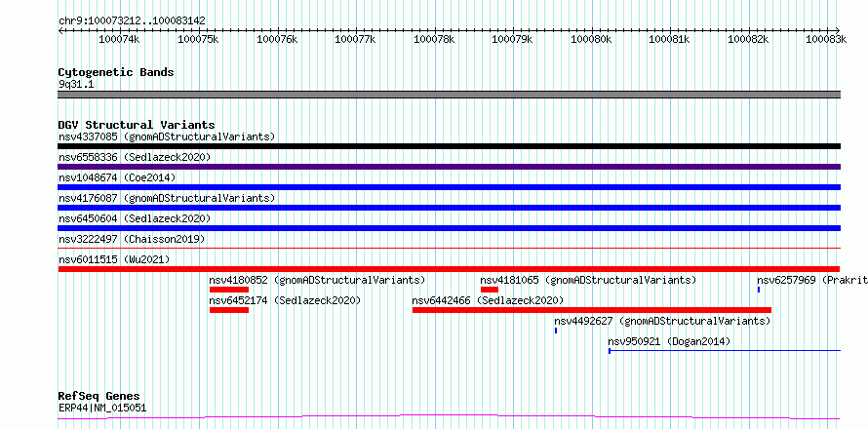Image resolution: width=868 pixels, height=429 pixels.
Task: Select the tiny blue nsv4492627 marker
Action: point(556,331)
